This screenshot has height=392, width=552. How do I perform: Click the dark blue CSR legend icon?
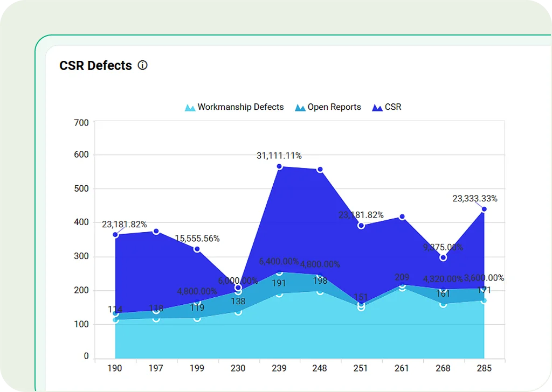tap(377, 108)
